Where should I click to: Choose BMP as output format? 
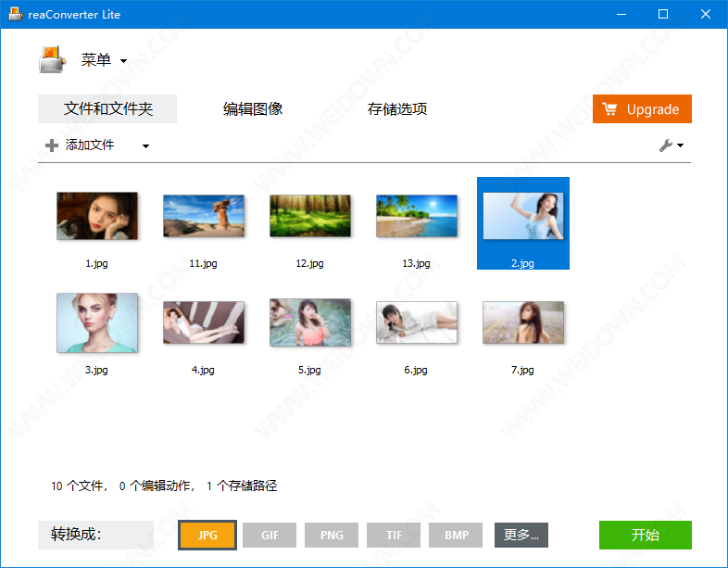point(456,535)
